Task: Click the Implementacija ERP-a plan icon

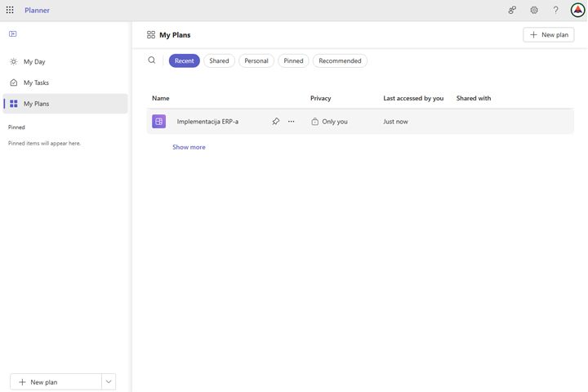Action: pos(159,122)
